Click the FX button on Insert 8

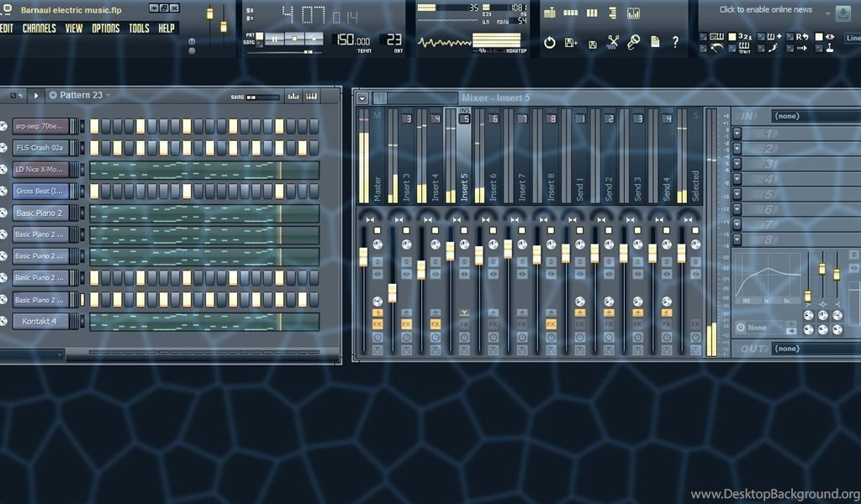[x=551, y=324]
